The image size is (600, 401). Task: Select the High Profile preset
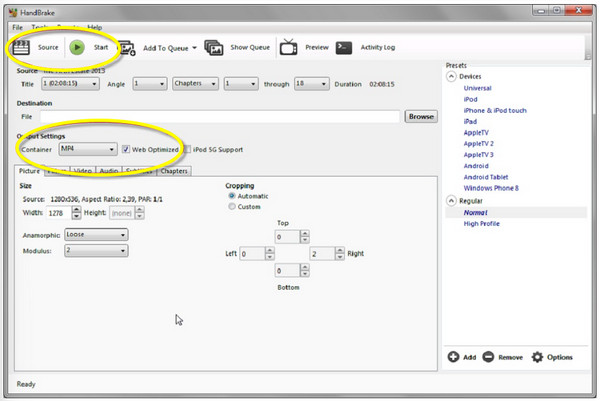pyautogui.click(x=481, y=223)
